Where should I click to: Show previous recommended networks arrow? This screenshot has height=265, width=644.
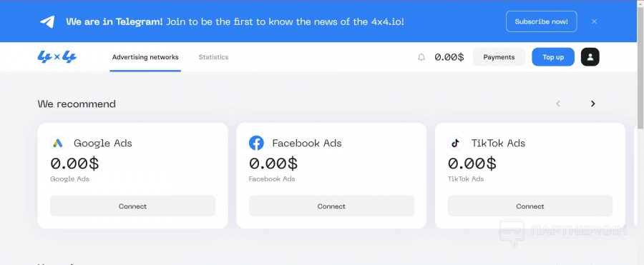pyautogui.click(x=557, y=104)
